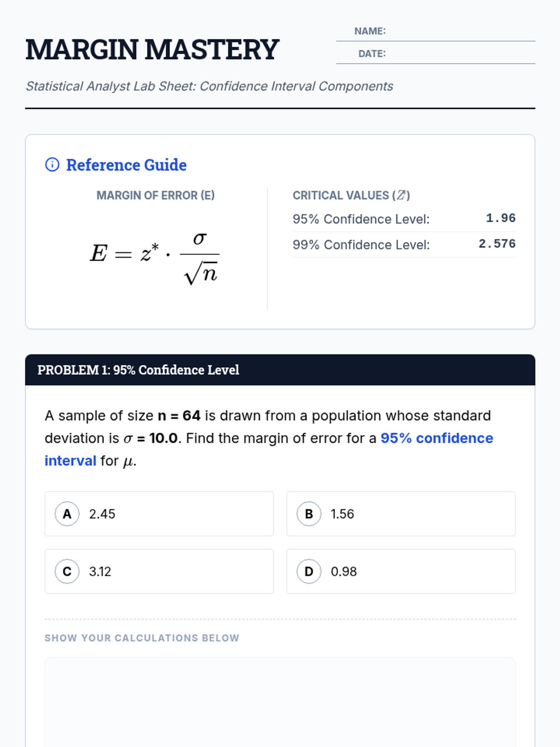The height and width of the screenshot is (747, 560).
Task: Click the 1.96 critical value
Action: point(500,218)
